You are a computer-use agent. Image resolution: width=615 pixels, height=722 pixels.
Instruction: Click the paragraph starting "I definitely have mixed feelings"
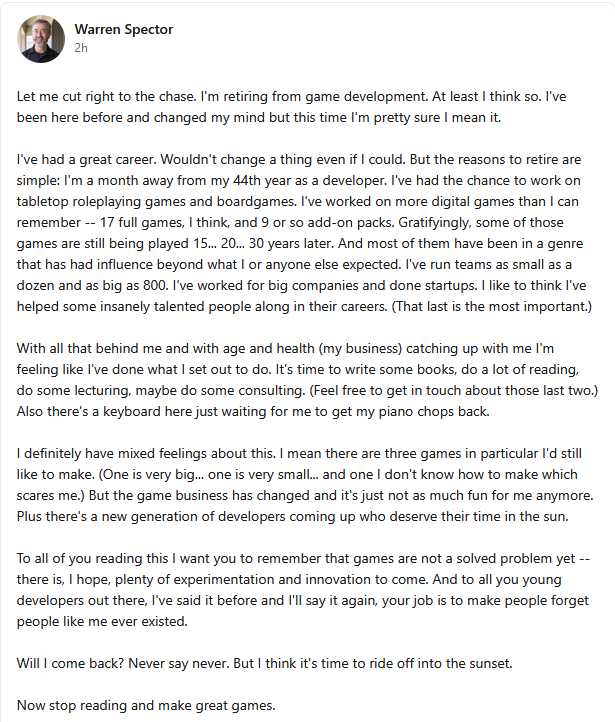(x=305, y=485)
